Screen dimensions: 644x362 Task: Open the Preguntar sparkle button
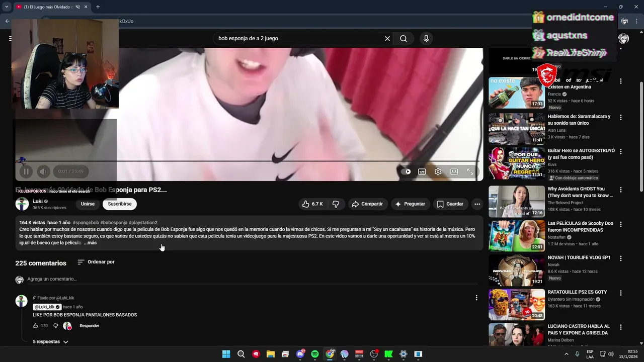click(x=410, y=204)
